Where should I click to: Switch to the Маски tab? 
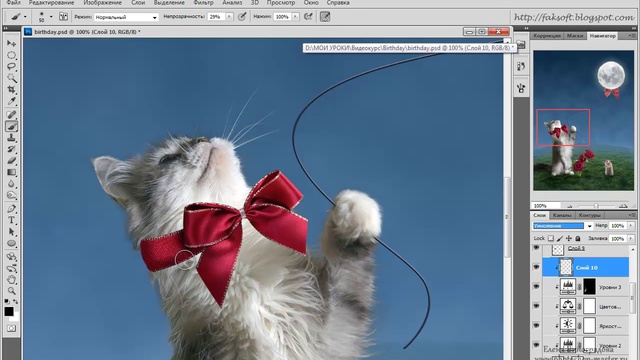[575, 36]
